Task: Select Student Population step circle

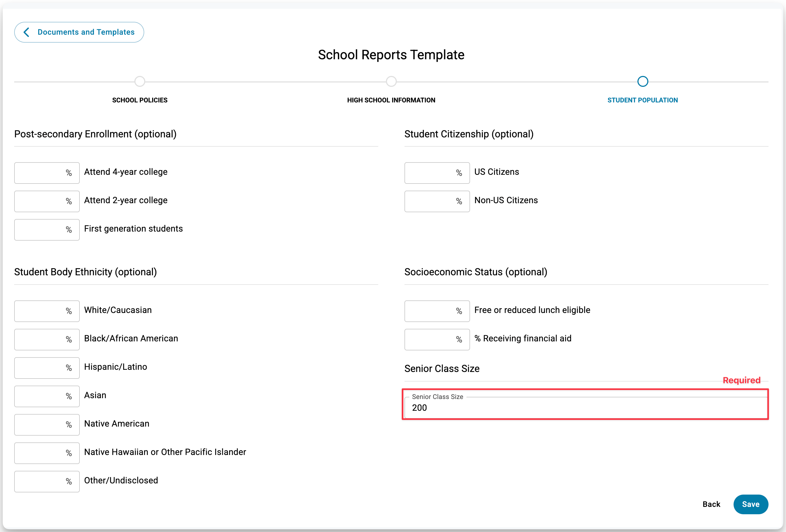Action: 642,81
